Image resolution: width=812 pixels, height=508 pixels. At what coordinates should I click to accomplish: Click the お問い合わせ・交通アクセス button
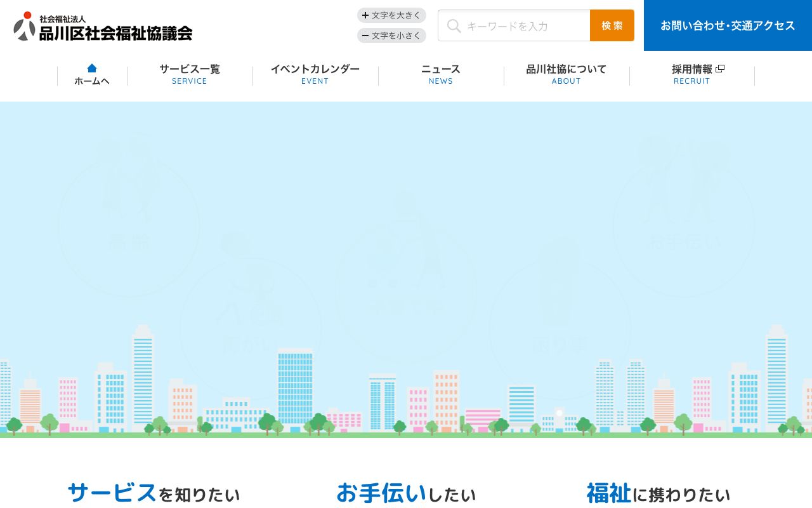click(x=727, y=26)
